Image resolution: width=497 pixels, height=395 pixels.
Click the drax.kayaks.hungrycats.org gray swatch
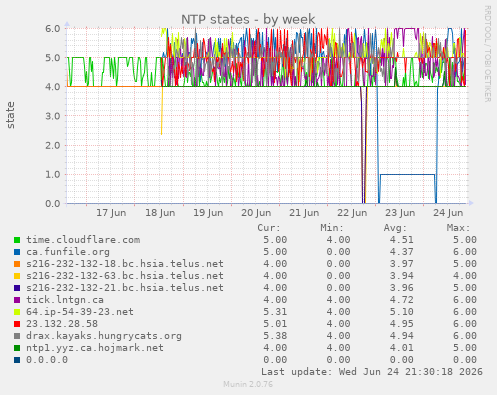[x=17, y=336]
